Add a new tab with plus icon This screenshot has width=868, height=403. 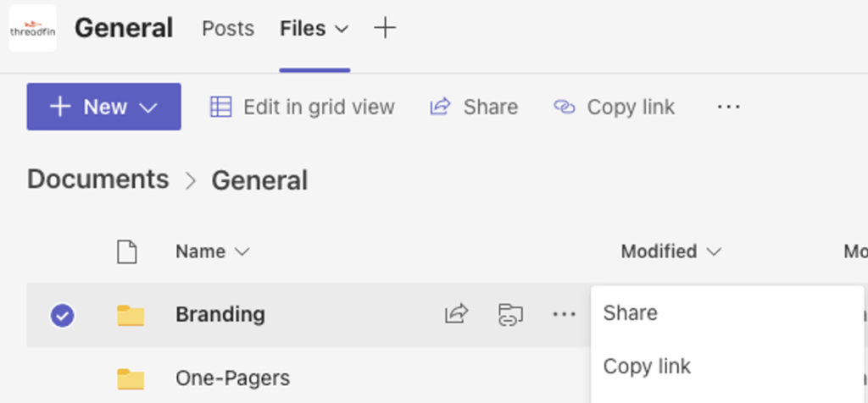[x=385, y=28]
